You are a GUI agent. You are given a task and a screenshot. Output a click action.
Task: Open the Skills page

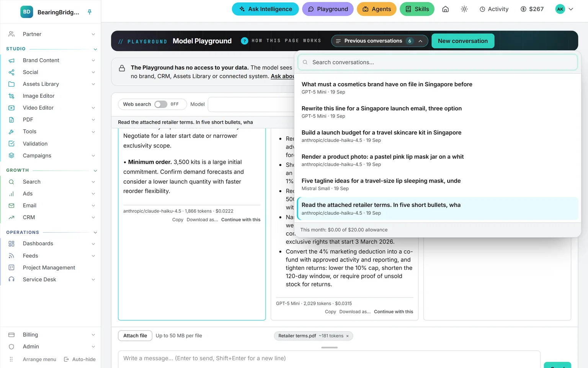417,9
